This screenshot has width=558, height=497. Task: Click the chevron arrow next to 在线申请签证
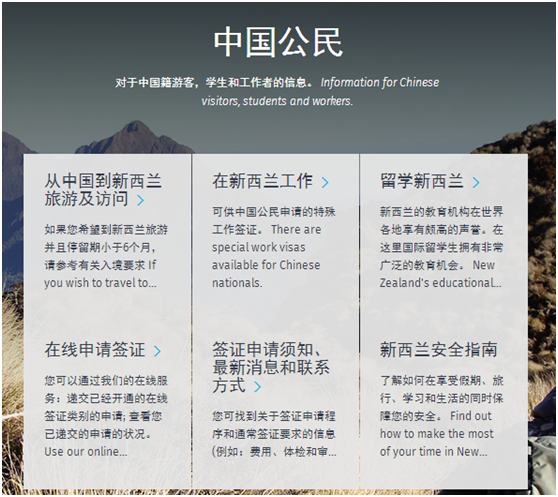tap(157, 351)
